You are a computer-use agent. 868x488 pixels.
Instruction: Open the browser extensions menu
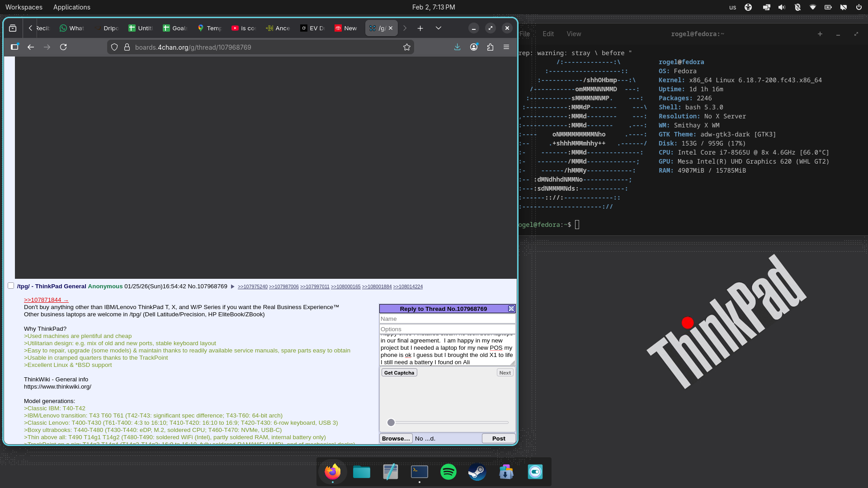click(x=490, y=47)
